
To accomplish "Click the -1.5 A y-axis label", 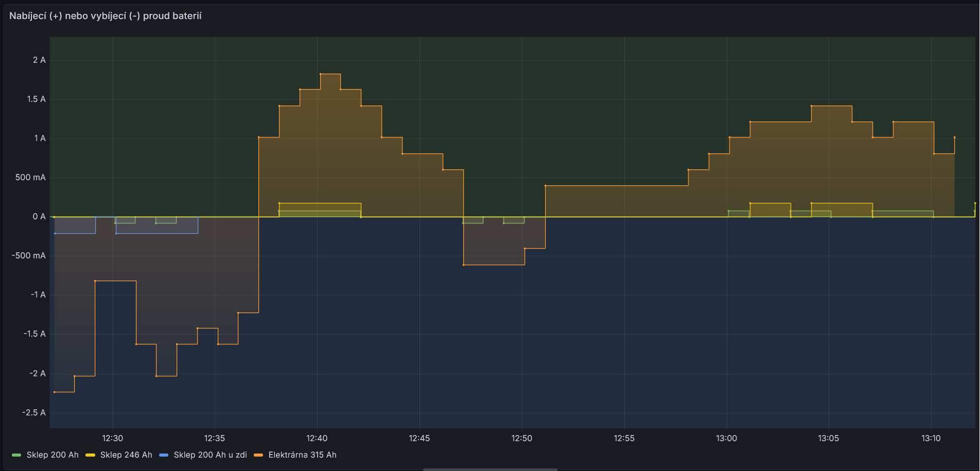I will click(34, 334).
